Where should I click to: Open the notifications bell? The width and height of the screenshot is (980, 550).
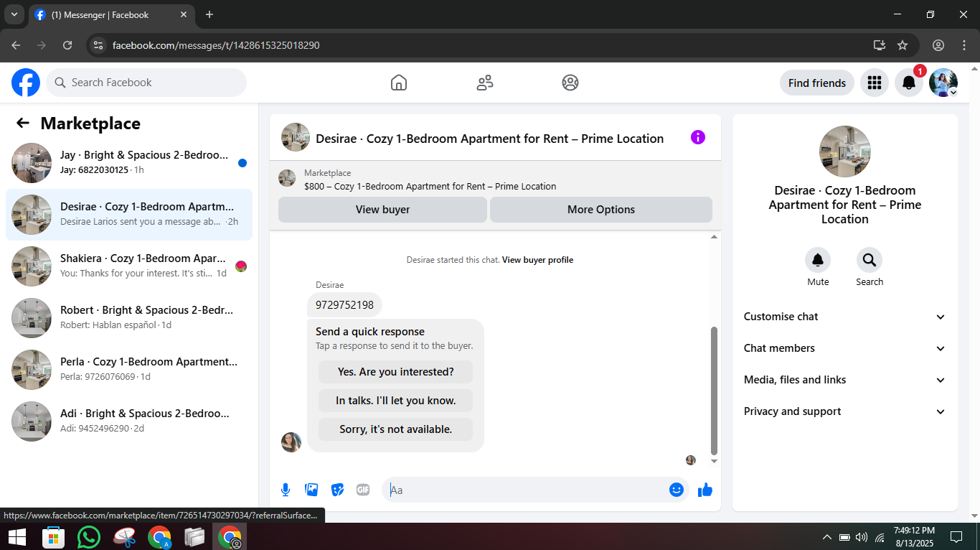[908, 83]
